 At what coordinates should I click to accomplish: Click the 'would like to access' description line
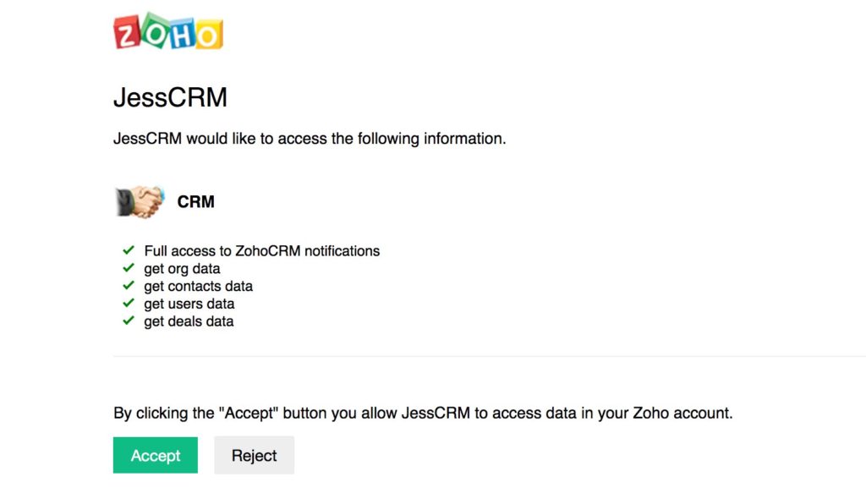tap(310, 139)
